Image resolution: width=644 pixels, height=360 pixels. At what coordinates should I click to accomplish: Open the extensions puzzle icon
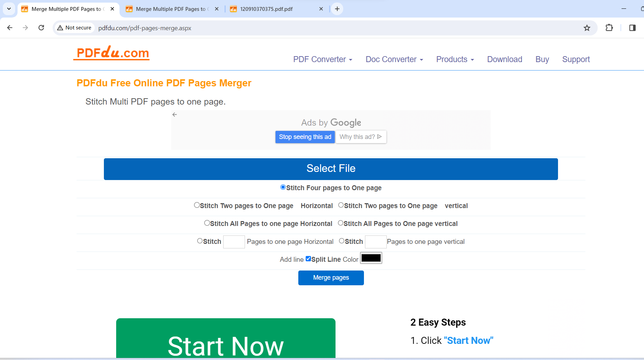[x=609, y=28]
